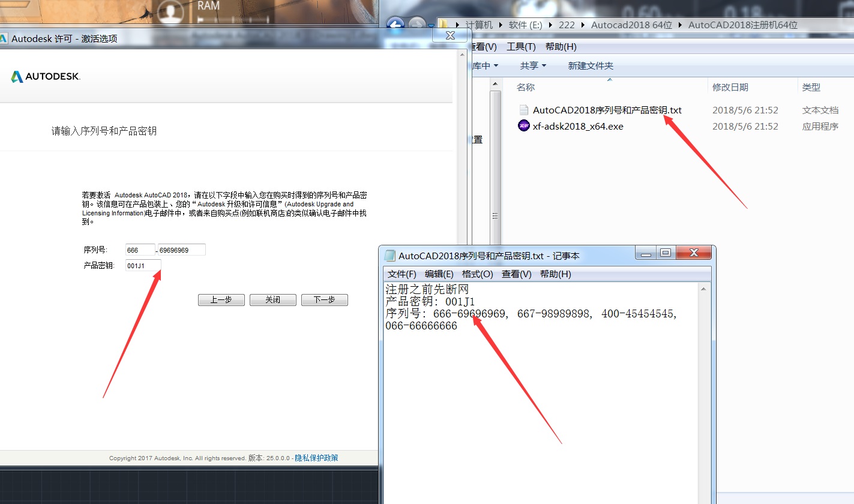Navigate to Autocad2018 64位 in the breadcrumb
This screenshot has width=854, height=504.
coord(632,25)
